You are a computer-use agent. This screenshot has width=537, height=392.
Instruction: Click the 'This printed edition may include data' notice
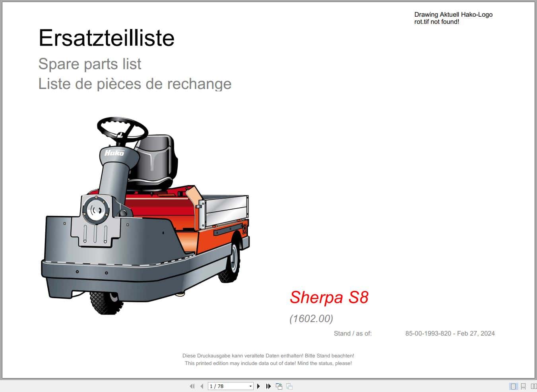tap(268, 363)
